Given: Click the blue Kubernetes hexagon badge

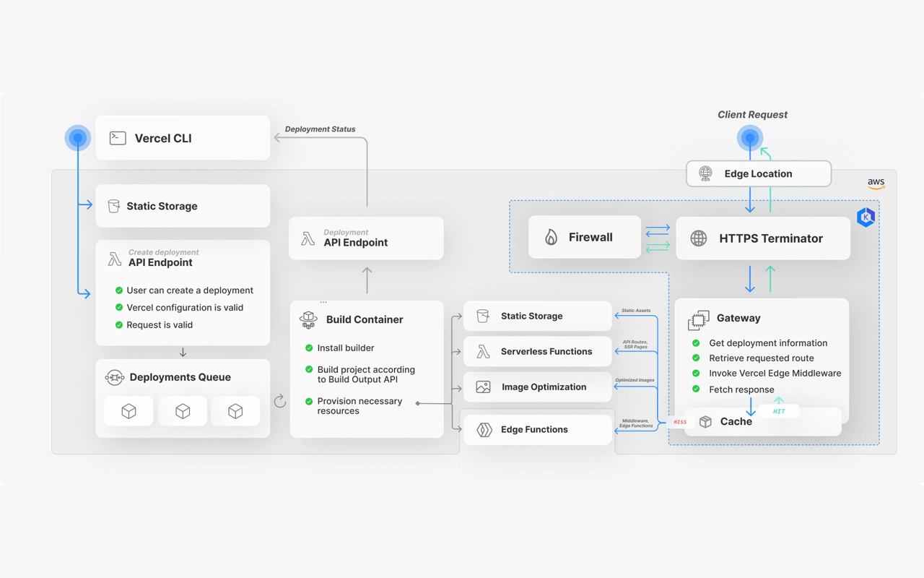Looking at the screenshot, I should [x=866, y=217].
